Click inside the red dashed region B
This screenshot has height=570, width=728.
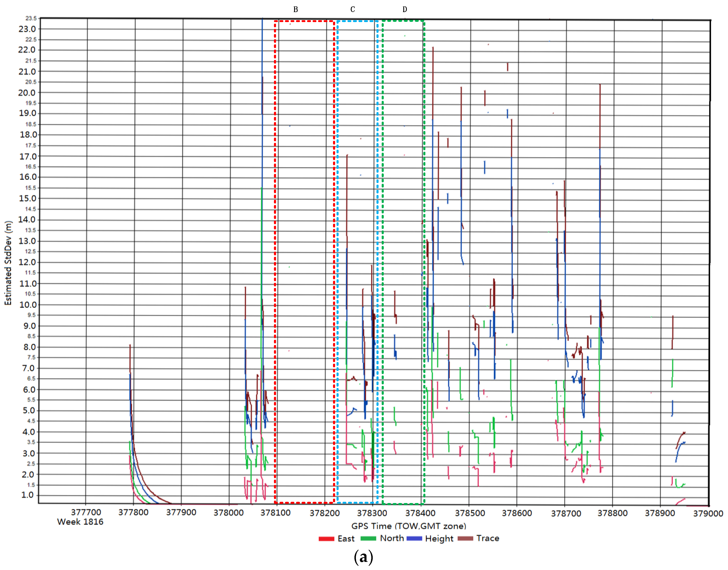[305, 234]
